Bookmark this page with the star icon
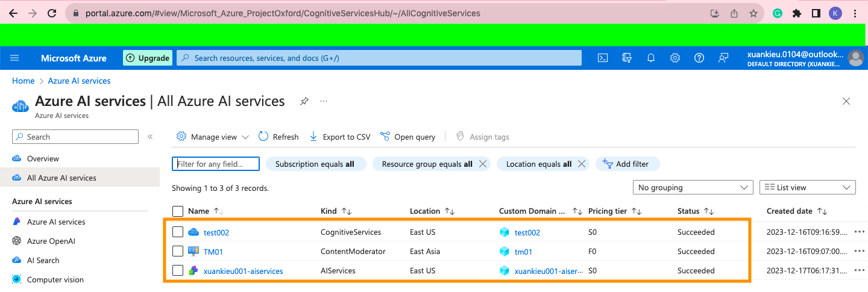 753,13
